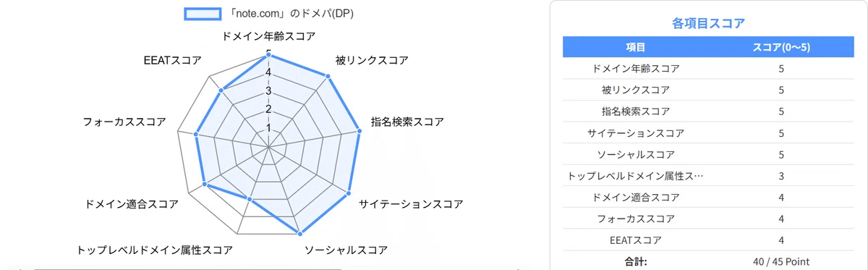Click the ソーシャルスコア radar data point
Screen dimensions: 868x270
(x=300, y=232)
